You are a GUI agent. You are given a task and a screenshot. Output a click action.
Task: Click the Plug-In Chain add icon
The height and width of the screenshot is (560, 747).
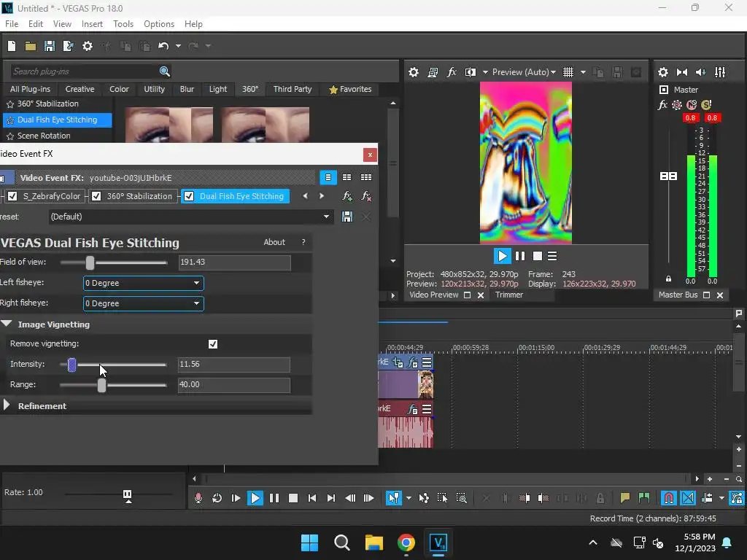coord(348,196)
